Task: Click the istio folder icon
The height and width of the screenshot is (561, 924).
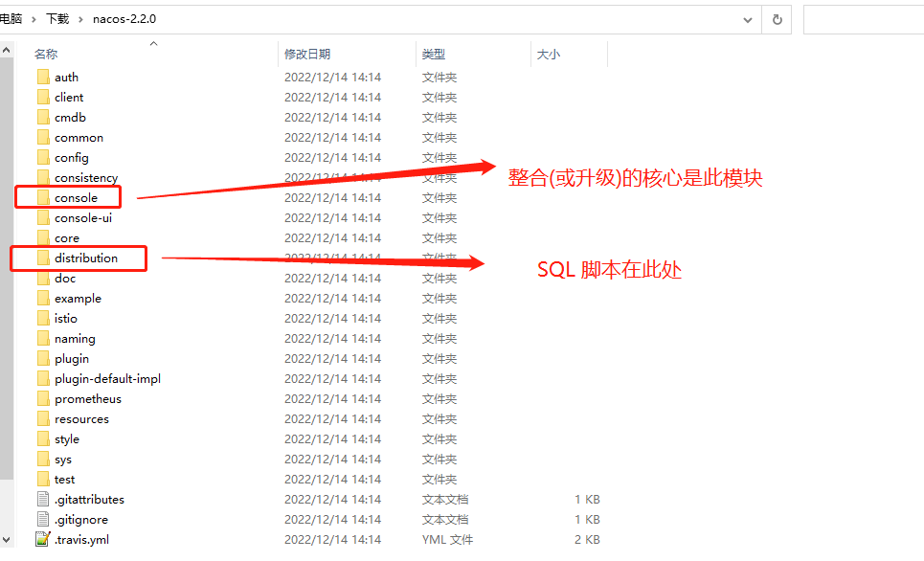Action: (43, 318)
